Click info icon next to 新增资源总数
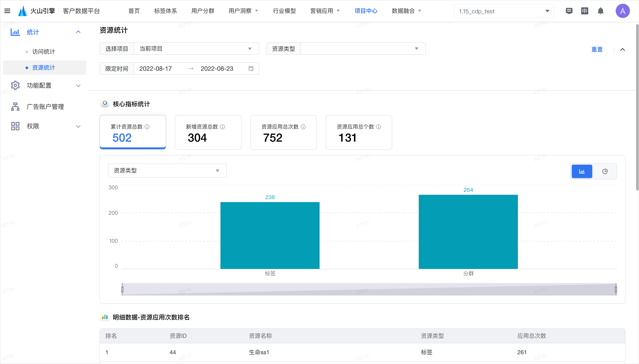 click(x=222, y=127)
